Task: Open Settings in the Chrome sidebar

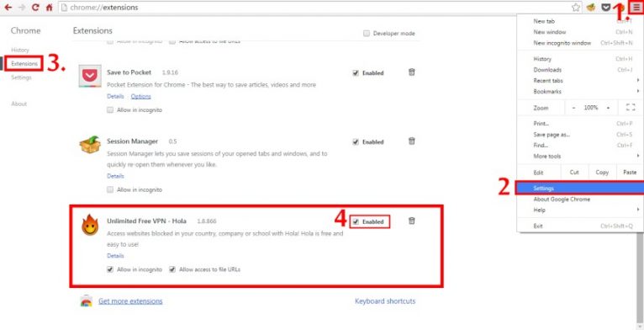Action: pyautogui.click(x=21, y=77)
